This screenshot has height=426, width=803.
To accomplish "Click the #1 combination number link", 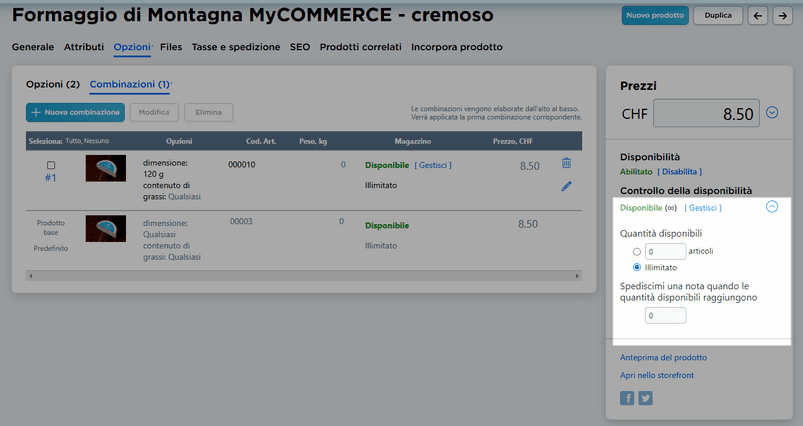I will 51,178.
